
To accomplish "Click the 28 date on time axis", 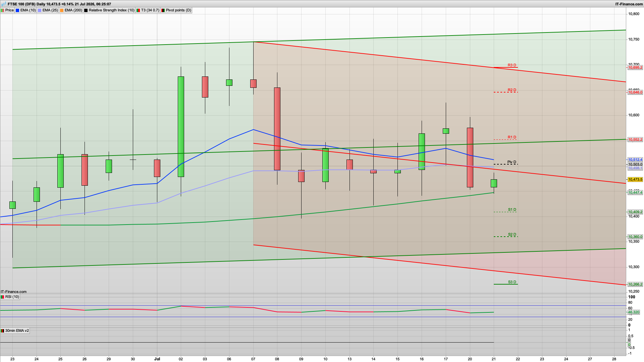I will coord(614,359).
